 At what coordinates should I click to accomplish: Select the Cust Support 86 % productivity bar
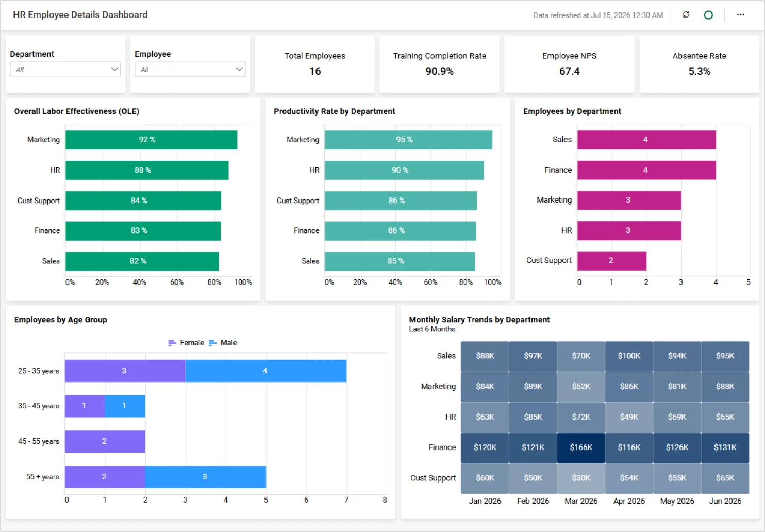401,201
